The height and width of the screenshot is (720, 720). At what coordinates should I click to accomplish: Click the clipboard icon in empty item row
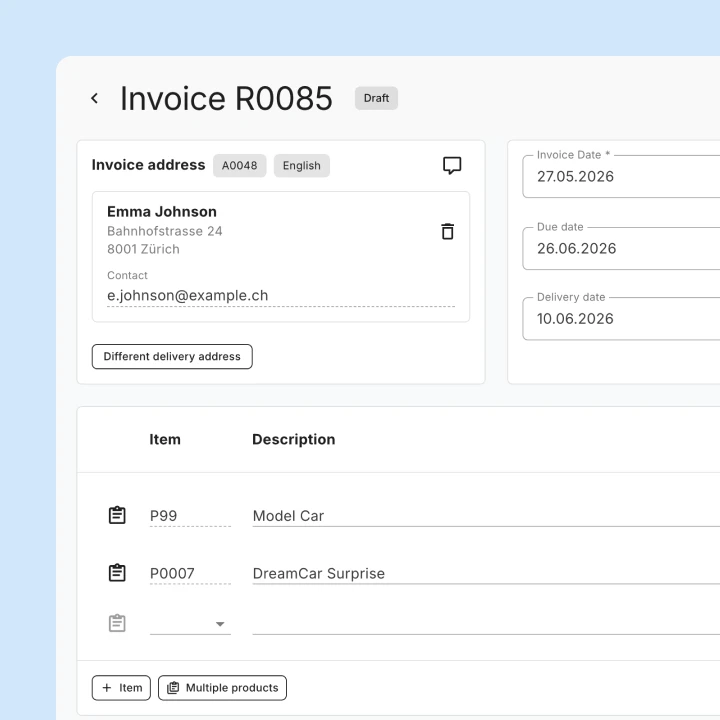click(x=117, y=623)
